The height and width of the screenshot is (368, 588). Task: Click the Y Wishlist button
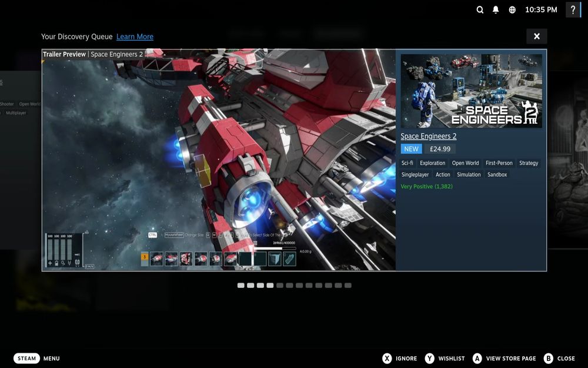pyautogui.click(x=445, y=359)
